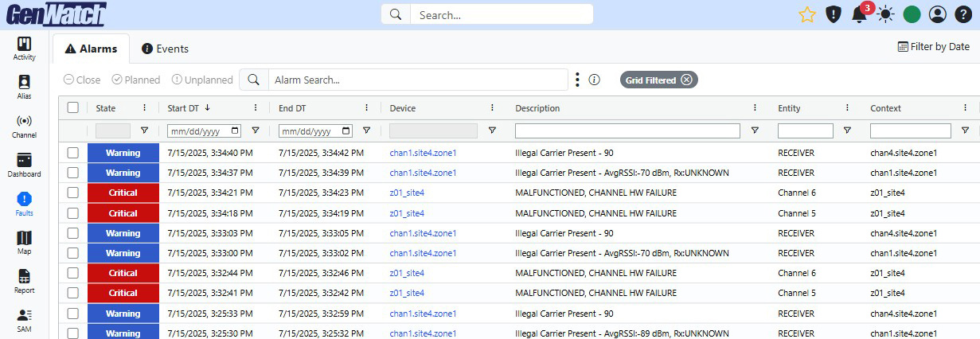Open the Dashboard sidebar icon
This screenshot has height=339, width=980.
click(24, 166)
